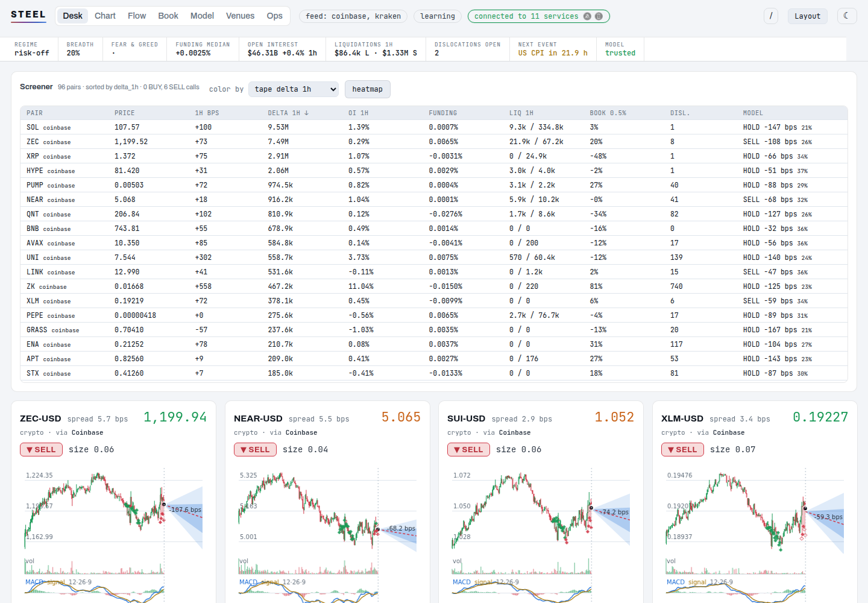
Task: Sort screener by PRICE column header
Action: (x=125, y=113)
